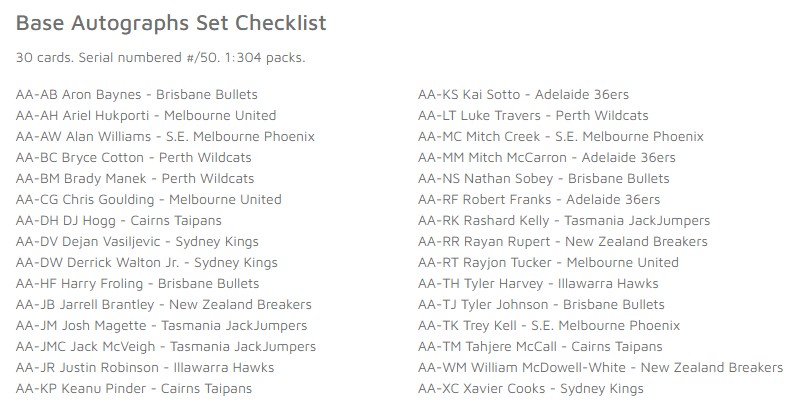Viewport: 805px width, 419px height.
Task: Select the AA-HF Harry Froling entry
Action: [138, 283]
